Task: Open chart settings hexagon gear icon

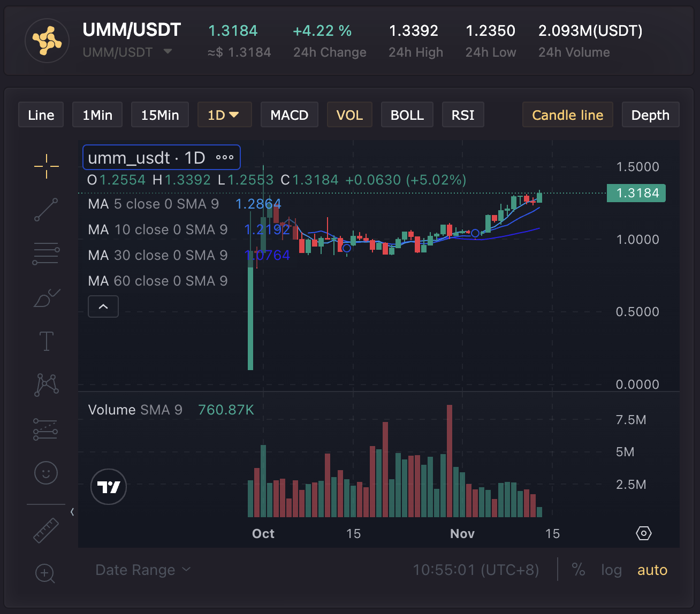Action: coord(644,533)
